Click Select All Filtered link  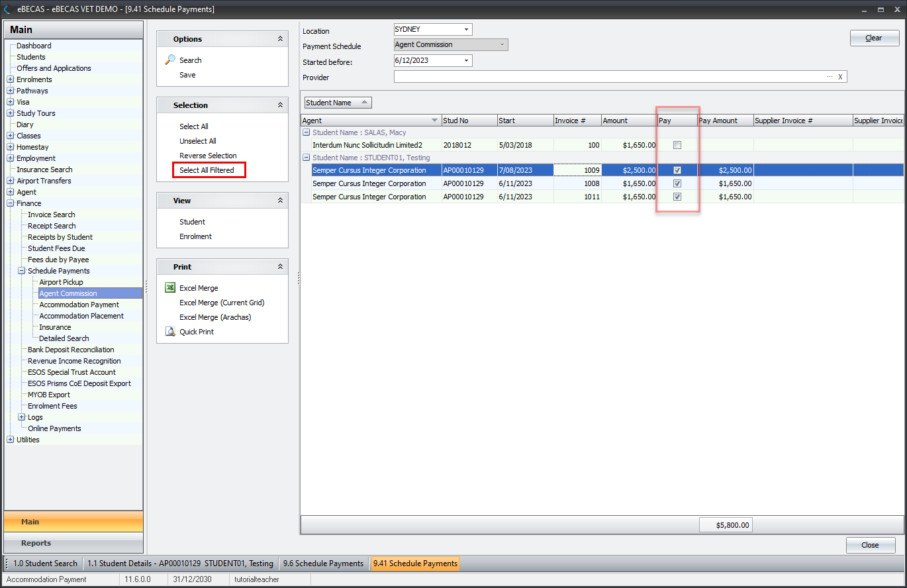point(207,170)
